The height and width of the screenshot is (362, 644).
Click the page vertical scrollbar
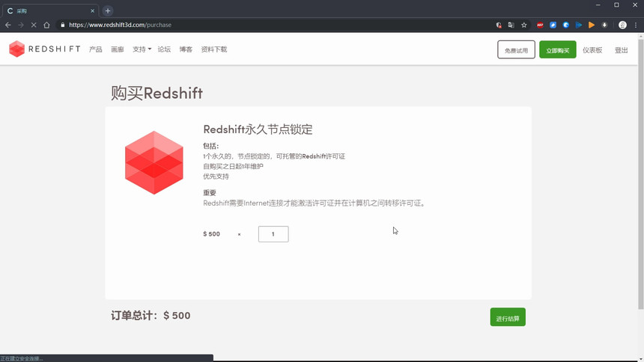pos(641,174)
